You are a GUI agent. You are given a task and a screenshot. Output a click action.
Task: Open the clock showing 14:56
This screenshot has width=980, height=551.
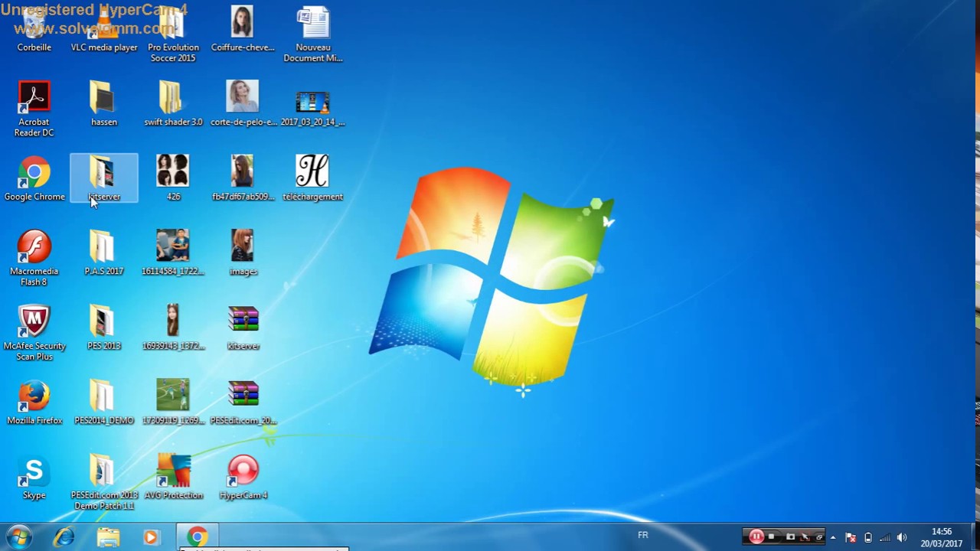pyautogui.click(x=942, y=537)
